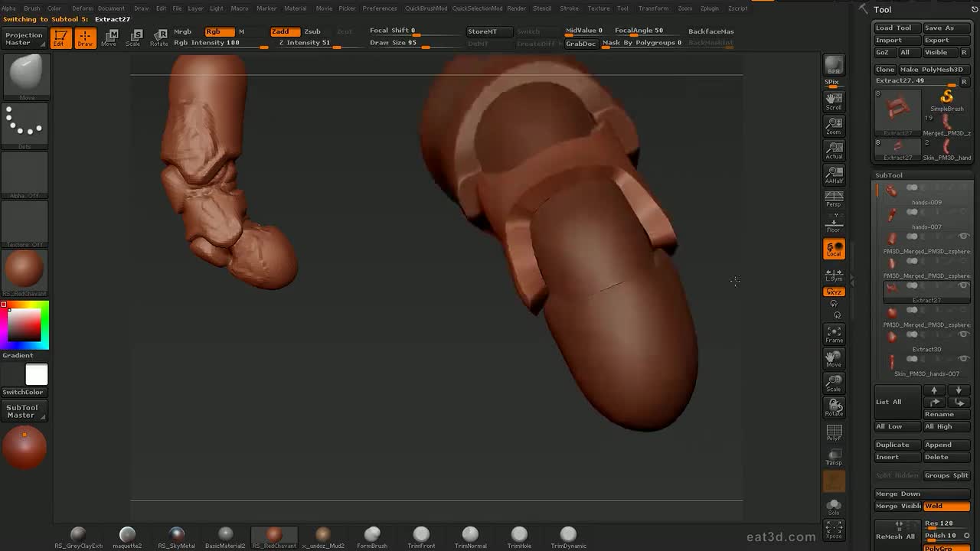Open SubTool Master plugin
This screenshot has width=980, height=551.
24,411
